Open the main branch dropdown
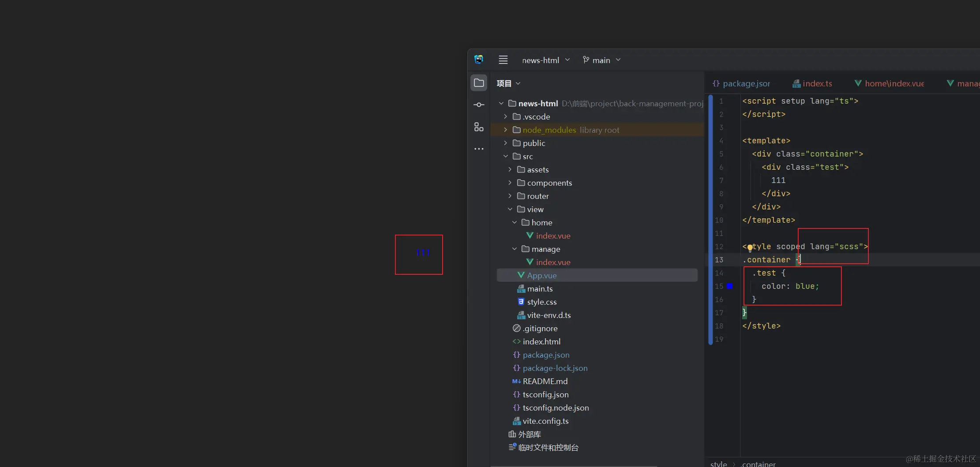The image size is (980, 467). (602, 60)
